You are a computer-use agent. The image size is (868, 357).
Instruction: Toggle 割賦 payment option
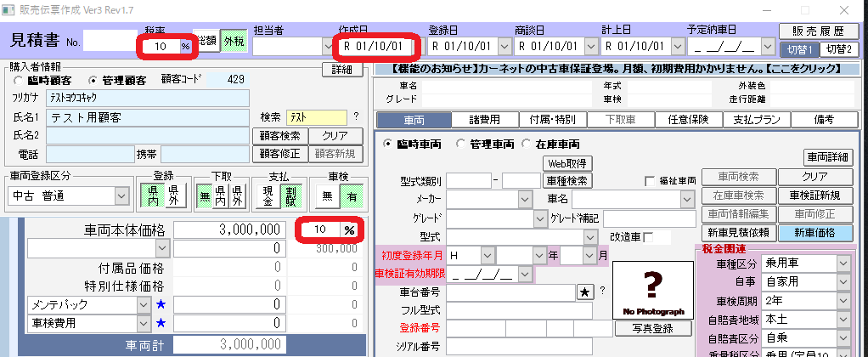(291, 195)
